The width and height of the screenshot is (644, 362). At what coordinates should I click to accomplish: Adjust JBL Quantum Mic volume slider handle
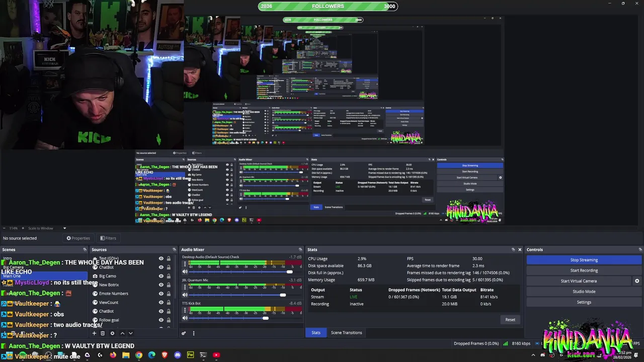tap(283, 295)
